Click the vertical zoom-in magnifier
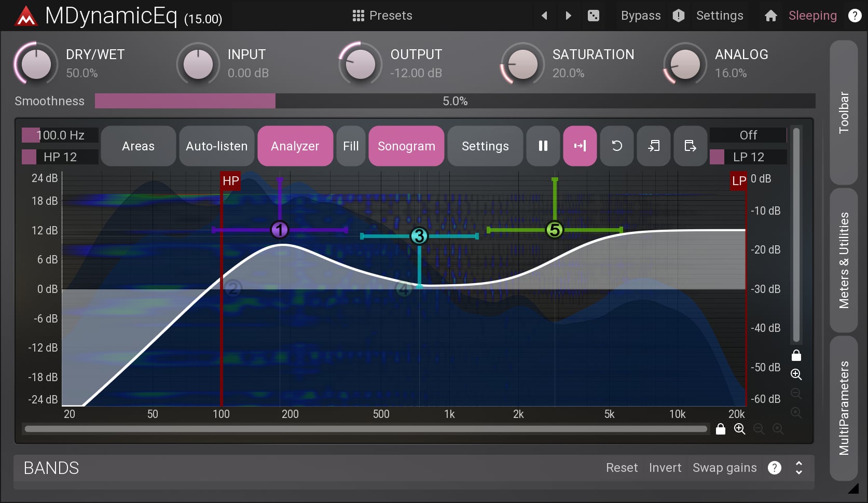The width and height of the screenshot is (868, 503). pyautogui.click(x=796, y=374)
